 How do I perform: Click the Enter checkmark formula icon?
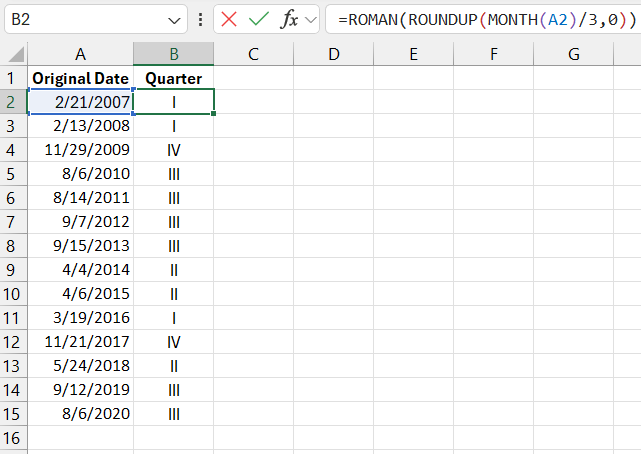pyautogui.click(x=259, y=19)
